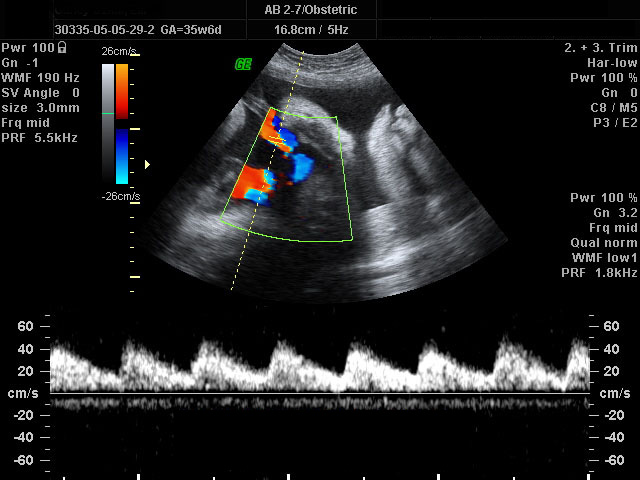Image resolution: width=640 pixels, height=480 pixels.
Task: Click the -60 label on right velocity axis
Action: (614, 460)
